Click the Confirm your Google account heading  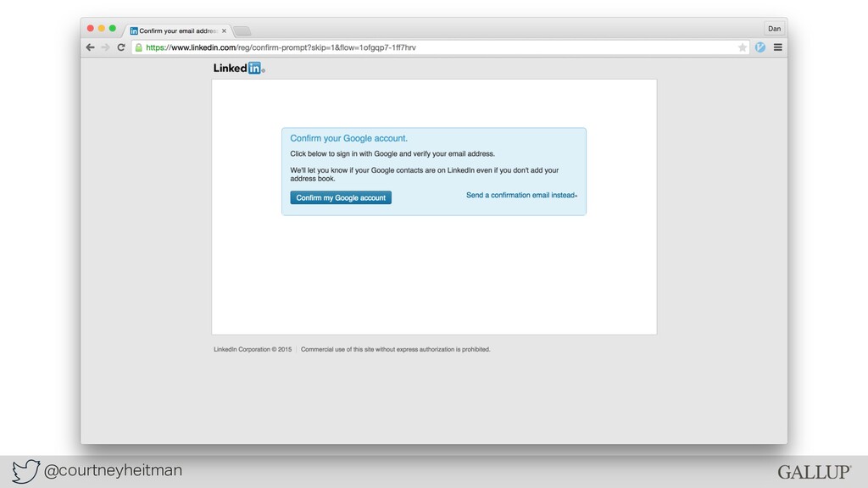coord(348,138)
